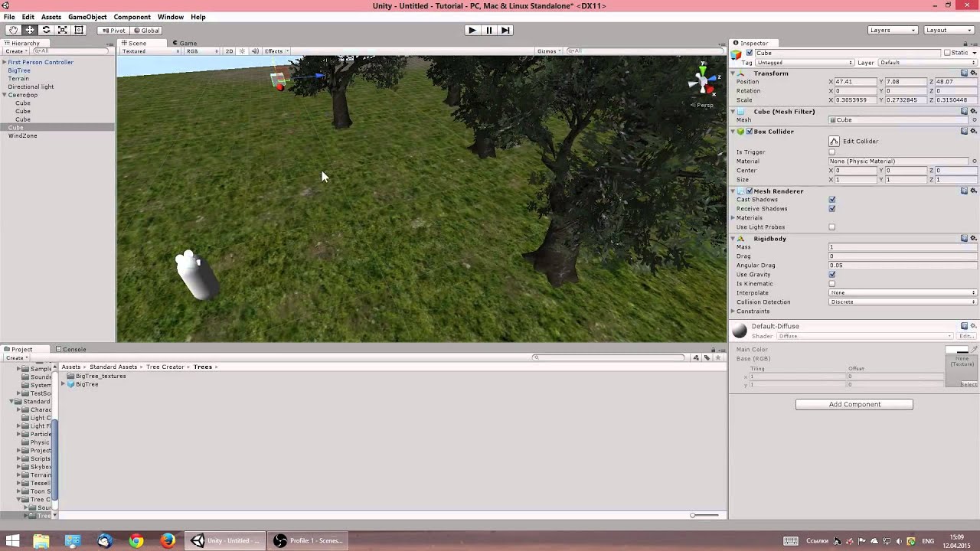Toggle Cube object active checkbox
980x551 pixels.
coord(749,53)
